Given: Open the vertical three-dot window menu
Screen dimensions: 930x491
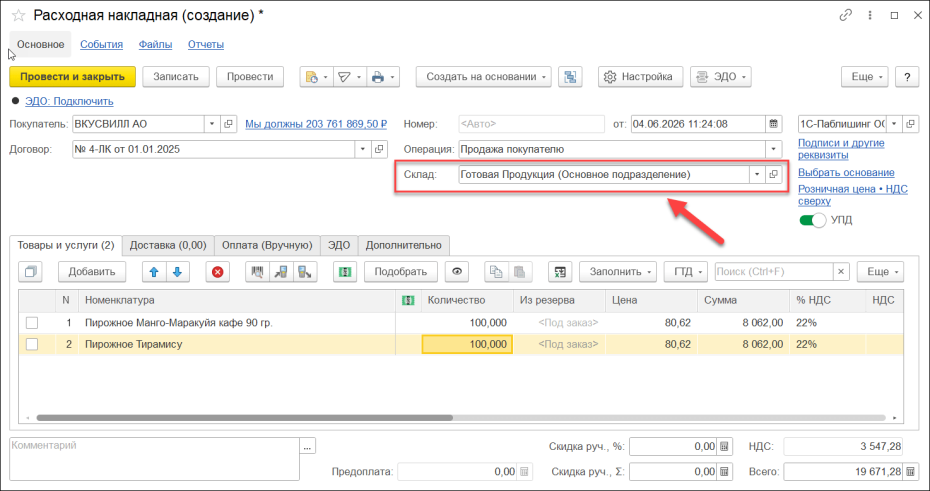Looking at the screenshot, I should click(870, 15).
